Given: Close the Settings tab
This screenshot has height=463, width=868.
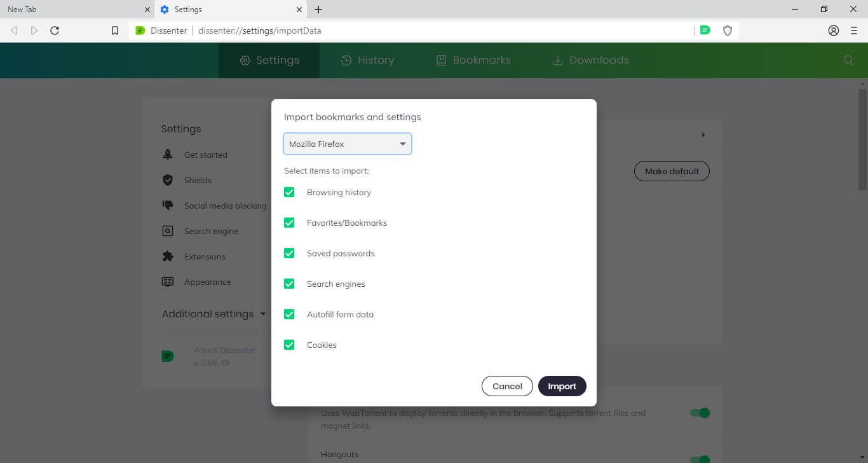Looking at the screenshot, I should coord(299,10).
